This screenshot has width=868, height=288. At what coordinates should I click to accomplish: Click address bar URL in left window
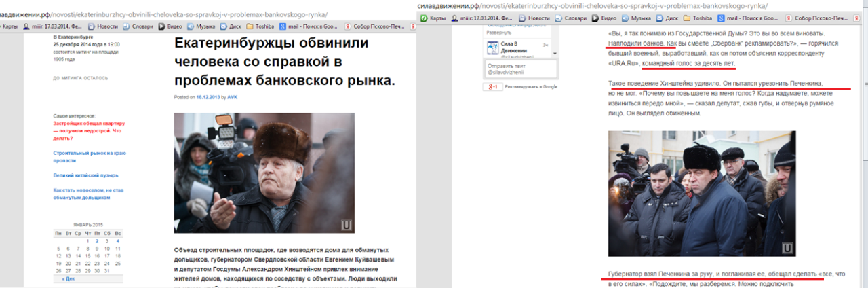coord(163,14)
